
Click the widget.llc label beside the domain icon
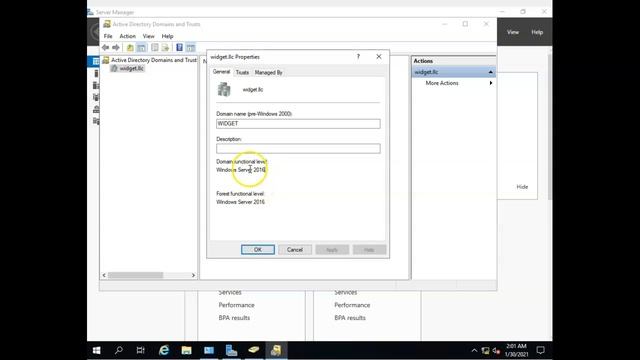tap(253, 90)
